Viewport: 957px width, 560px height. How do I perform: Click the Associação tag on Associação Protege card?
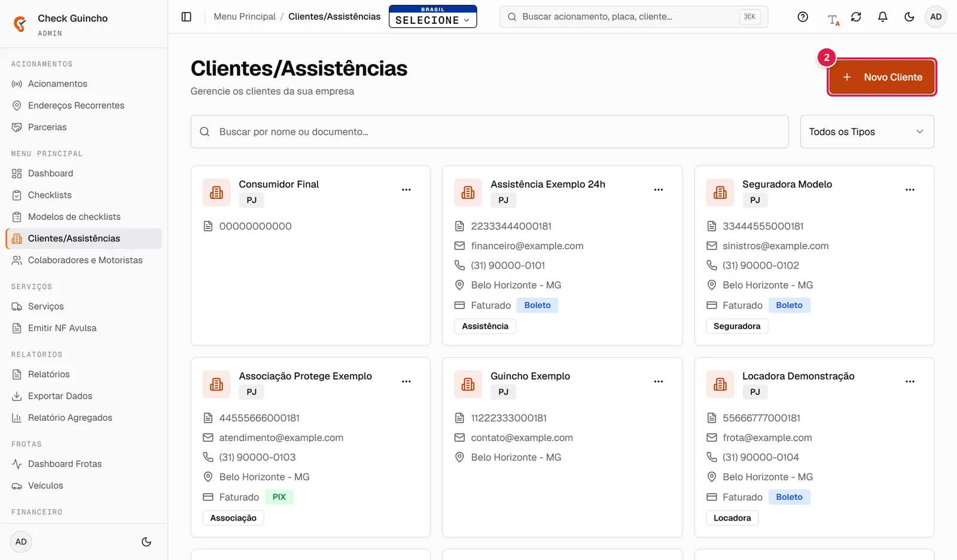tap(233, 518)
